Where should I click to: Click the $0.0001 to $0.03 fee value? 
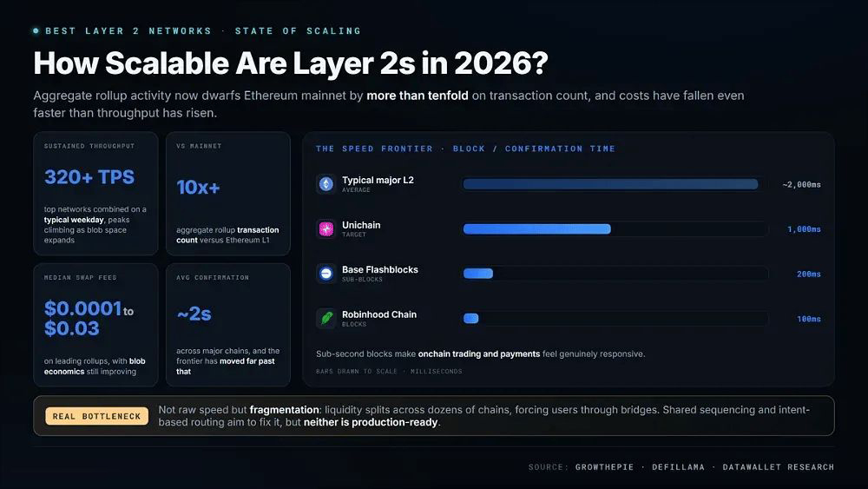tap(89, 319)
